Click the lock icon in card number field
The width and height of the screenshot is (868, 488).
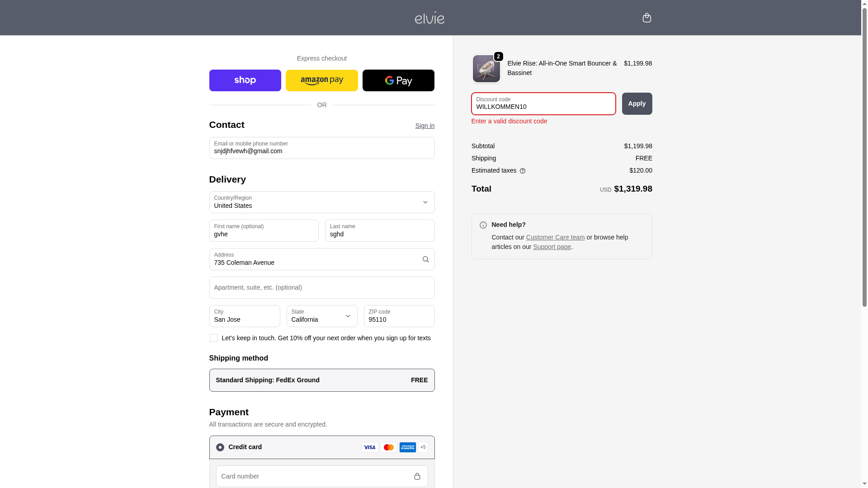(x=417, y=476)
